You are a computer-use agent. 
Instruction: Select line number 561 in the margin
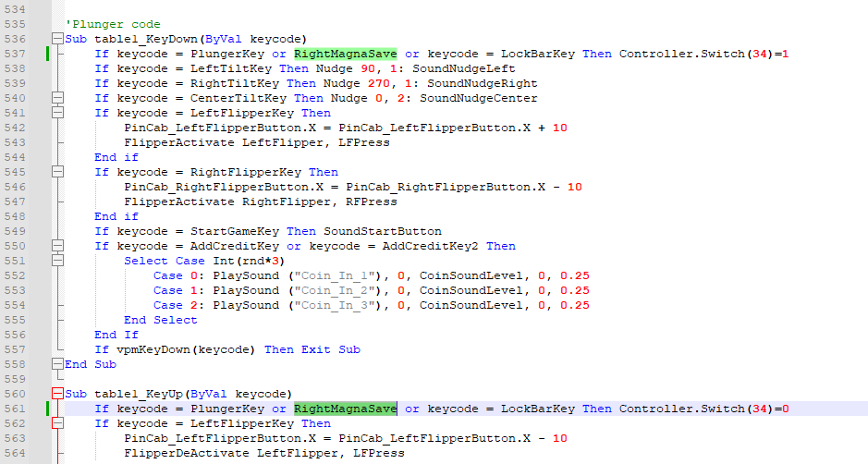click(15, 409)
